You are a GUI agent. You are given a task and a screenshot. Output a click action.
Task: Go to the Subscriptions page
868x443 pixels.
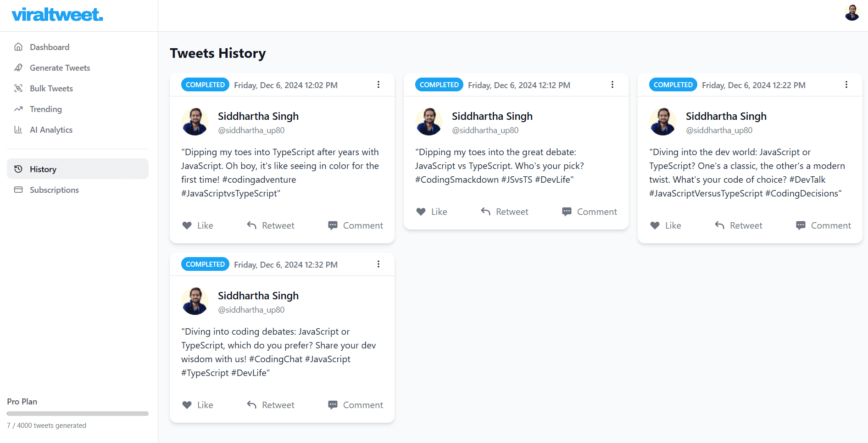pyautogui.click(x=54, y=190)
